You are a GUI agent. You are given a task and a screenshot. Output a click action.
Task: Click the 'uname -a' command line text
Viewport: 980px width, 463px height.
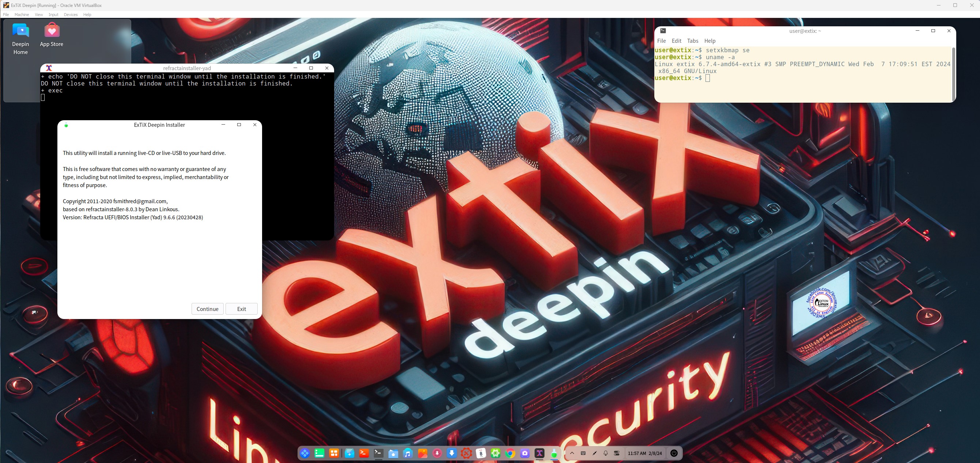click(x=720, y=57)
